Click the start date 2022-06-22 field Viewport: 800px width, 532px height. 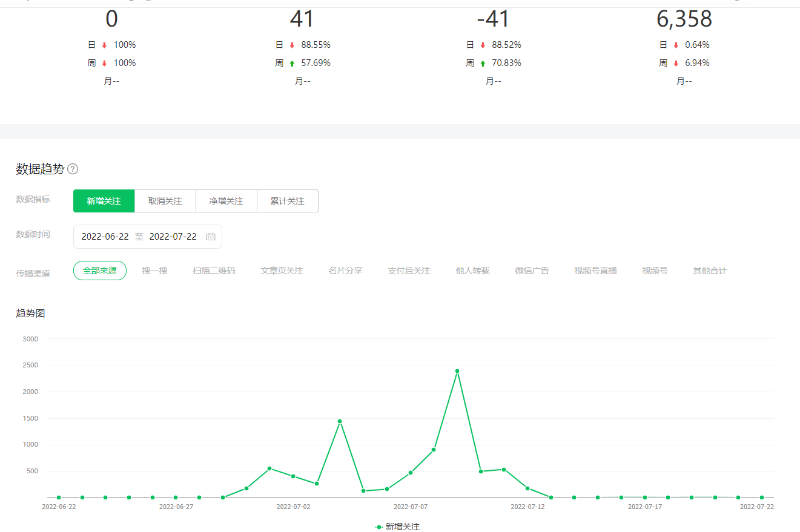pyautogui.click(x=105, y=237)
